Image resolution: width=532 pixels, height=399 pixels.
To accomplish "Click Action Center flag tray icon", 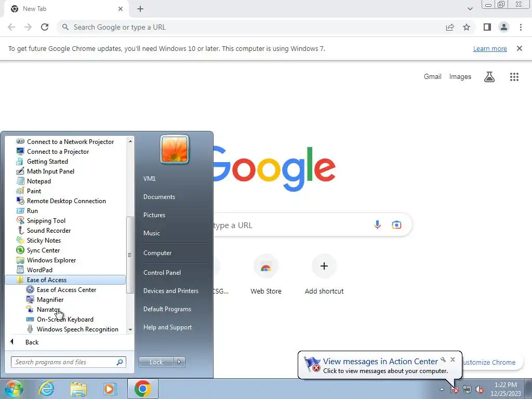I will tap(454, 390).
